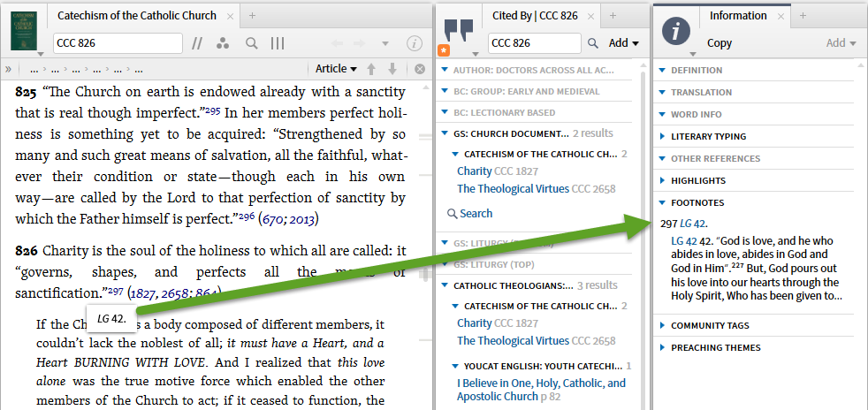Select the Information tab
Screen dimensions: 868x410
tap(738, 16)
